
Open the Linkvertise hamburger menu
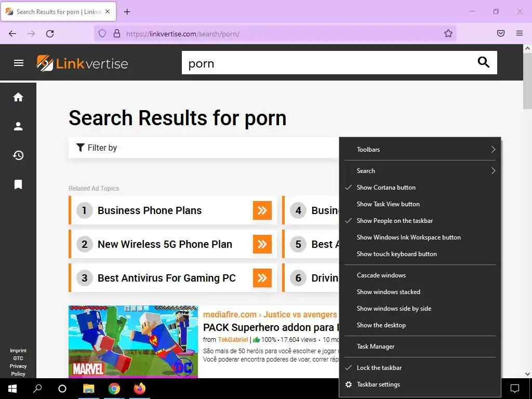19,63
